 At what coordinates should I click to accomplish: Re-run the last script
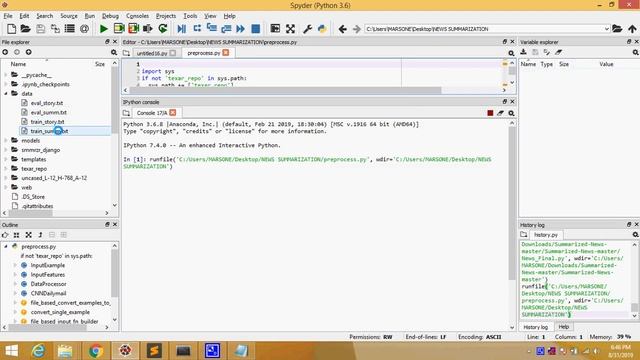(163, 29)
